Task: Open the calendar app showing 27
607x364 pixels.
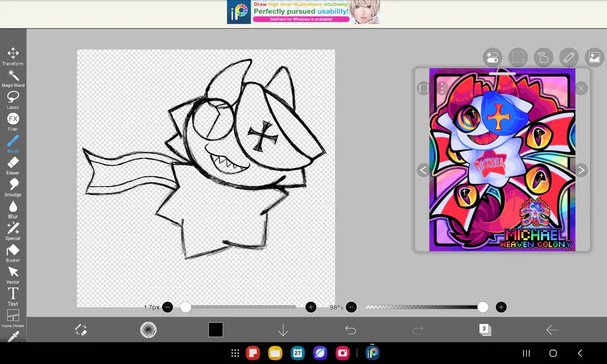Action: coord(297,353)
